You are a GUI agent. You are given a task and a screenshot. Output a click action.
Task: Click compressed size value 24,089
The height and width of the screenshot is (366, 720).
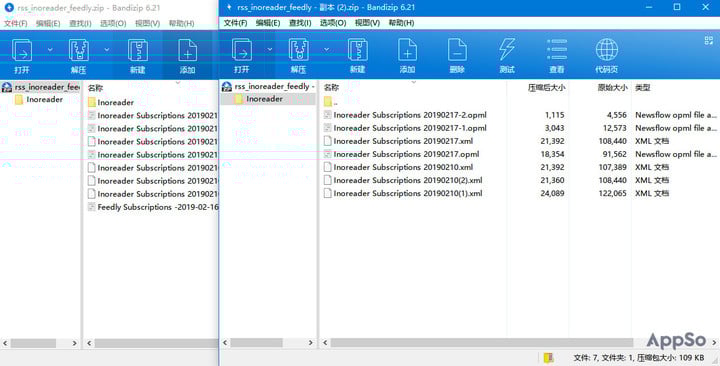tap(552, 193)
